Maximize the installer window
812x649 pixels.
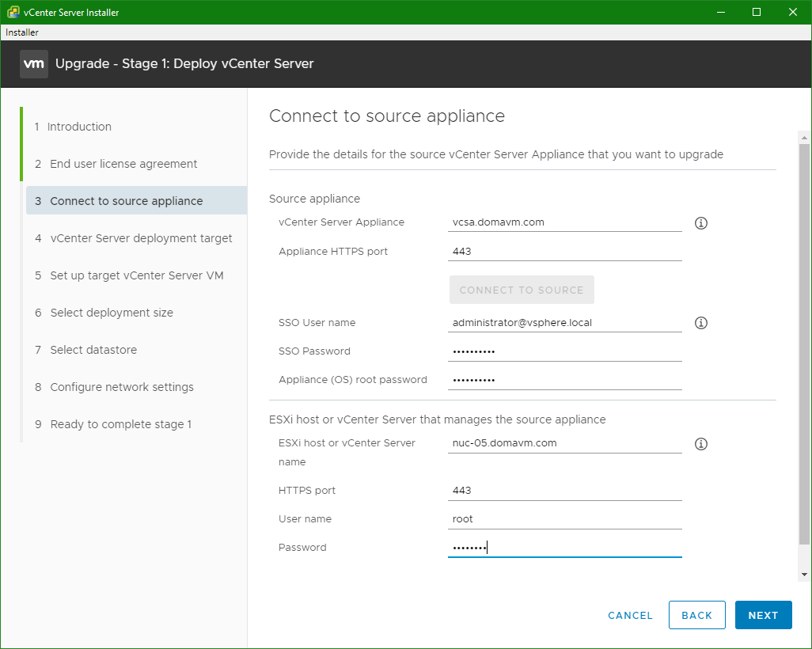pyautogui.click(x=757, y=12)
